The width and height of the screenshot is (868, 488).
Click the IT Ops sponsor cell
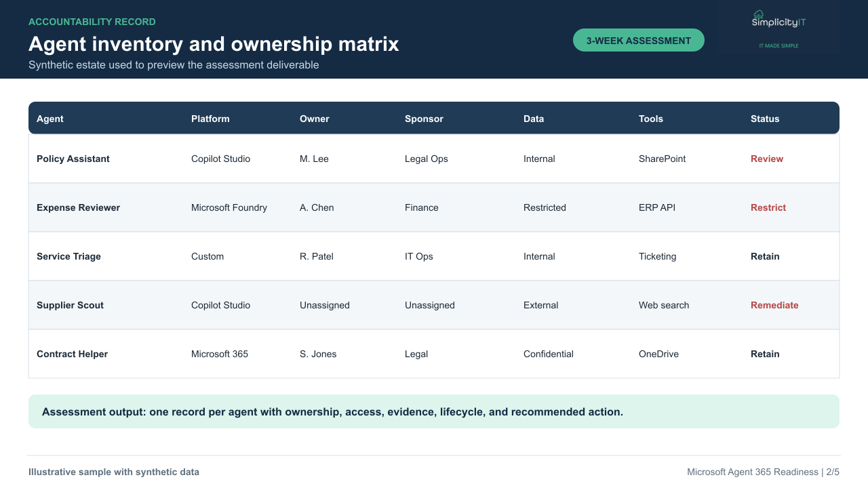419,256
